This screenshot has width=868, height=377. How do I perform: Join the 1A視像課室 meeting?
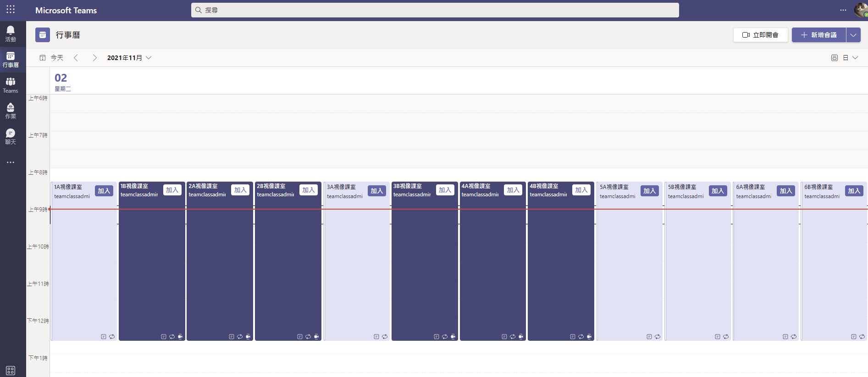click(x=104, y=191)
